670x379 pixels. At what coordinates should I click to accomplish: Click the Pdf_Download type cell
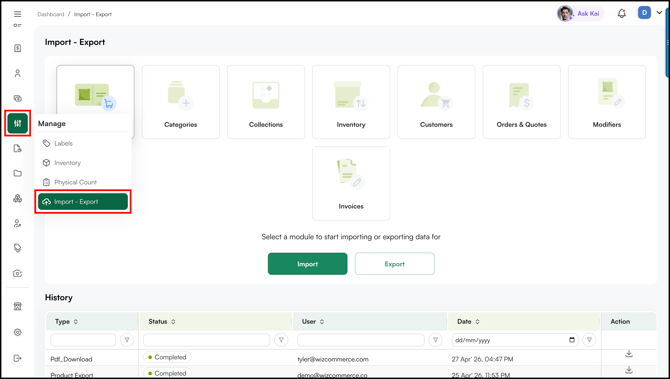pyautogui.click(x=71, y=359)
